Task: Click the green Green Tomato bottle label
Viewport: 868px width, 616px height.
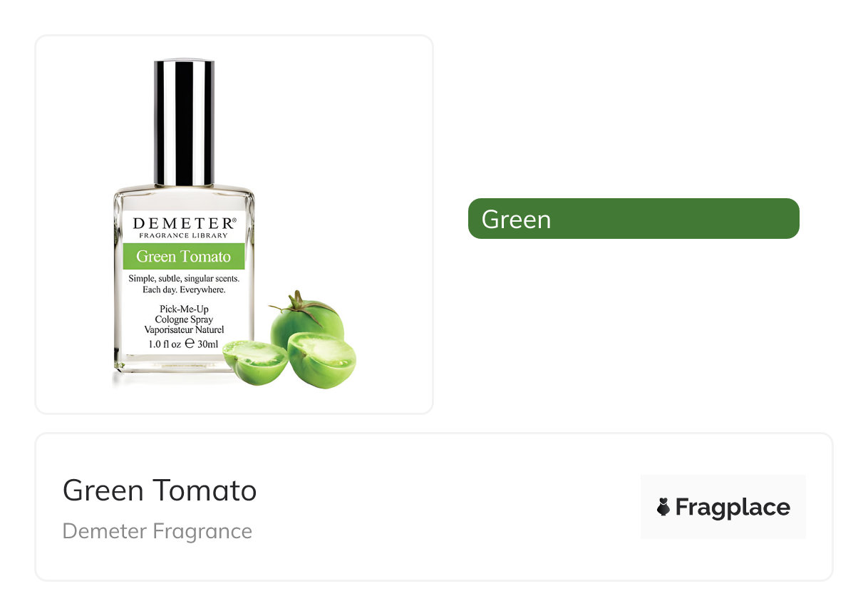Action: (184, 256)
